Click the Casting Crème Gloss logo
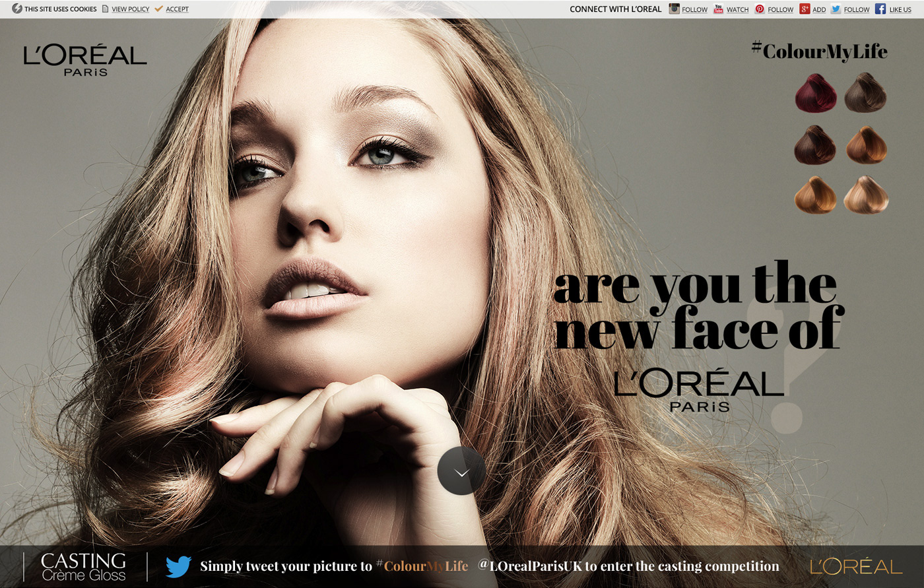 click(x=84, y=567)
